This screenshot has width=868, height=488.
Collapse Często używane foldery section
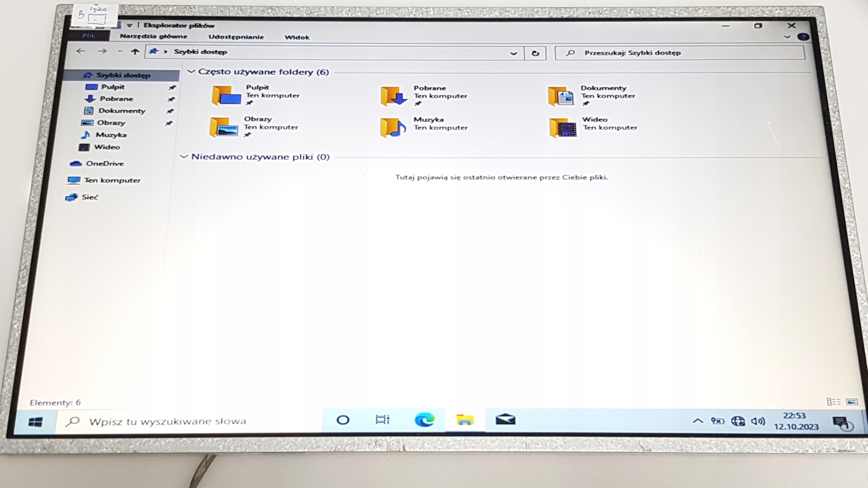pos(191,72)
